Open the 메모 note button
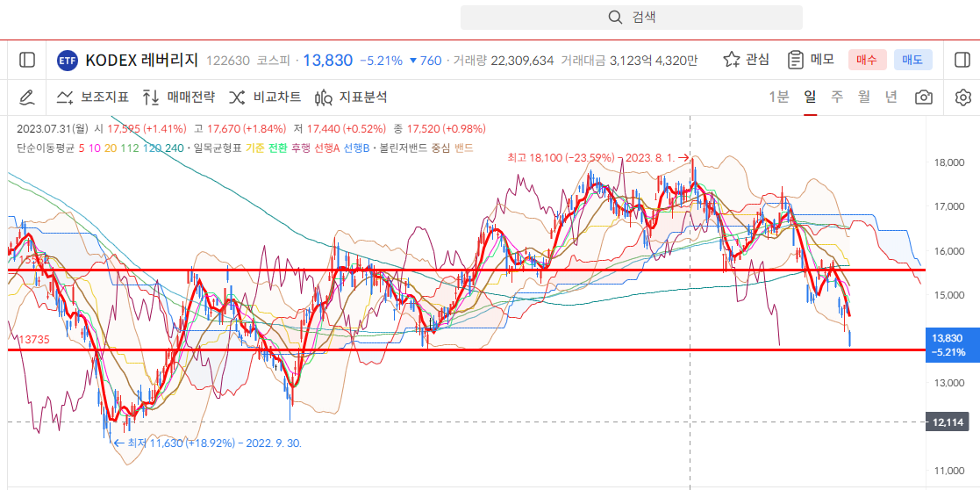The height and width of the screenshot is (490, 980). pyautogui.click(x=811, y=60)
